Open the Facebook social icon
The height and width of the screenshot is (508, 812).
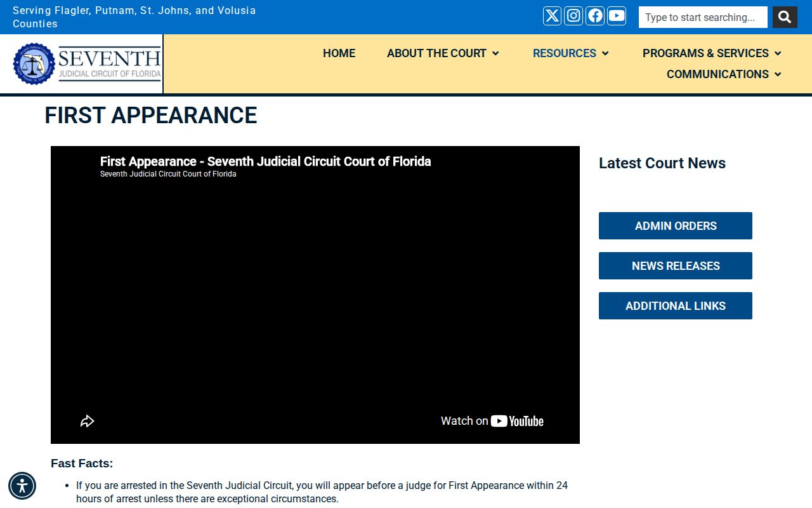pyautogui.click(x=595, y=16)
